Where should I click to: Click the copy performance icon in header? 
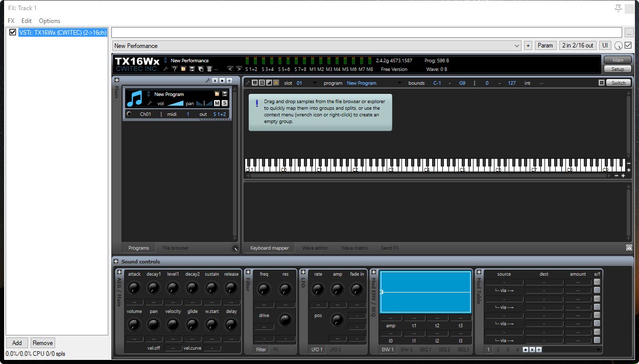click(x=201, y=69)
